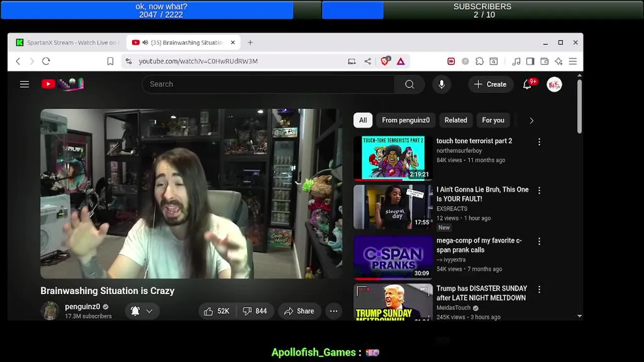Open the browser share icon in address bar

pos(368,61)
